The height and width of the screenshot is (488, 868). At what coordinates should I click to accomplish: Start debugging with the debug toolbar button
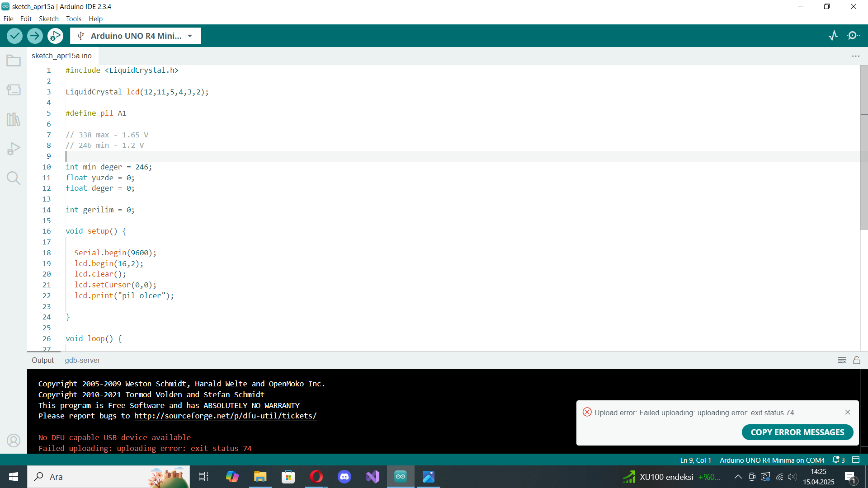tap(55, 36)
